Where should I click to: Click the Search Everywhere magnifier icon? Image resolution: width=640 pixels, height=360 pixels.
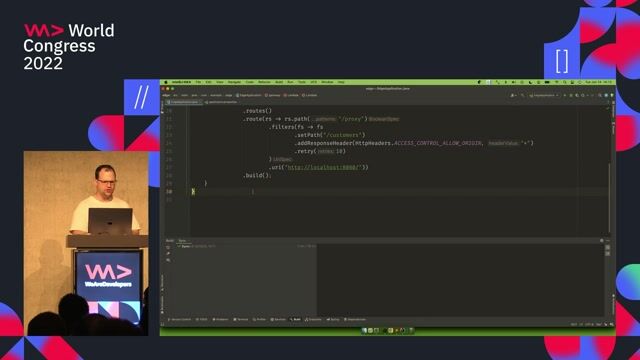[600, 96]
